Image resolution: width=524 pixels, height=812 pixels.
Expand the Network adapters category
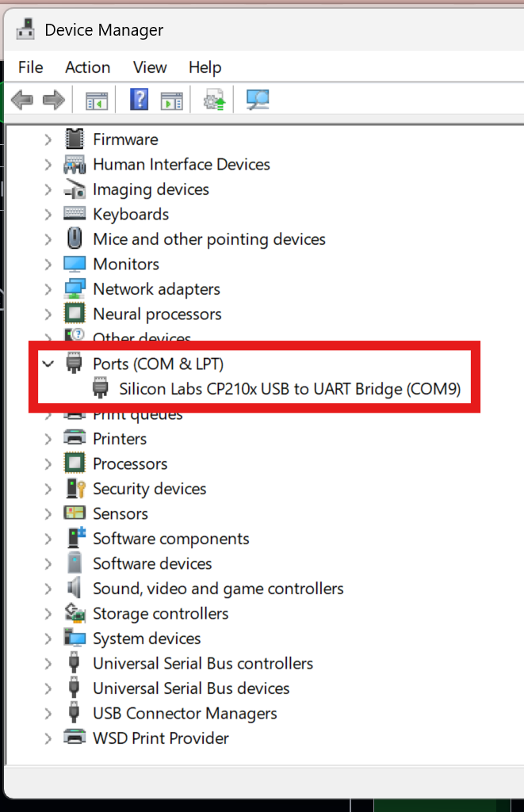(x=48, y=288)
